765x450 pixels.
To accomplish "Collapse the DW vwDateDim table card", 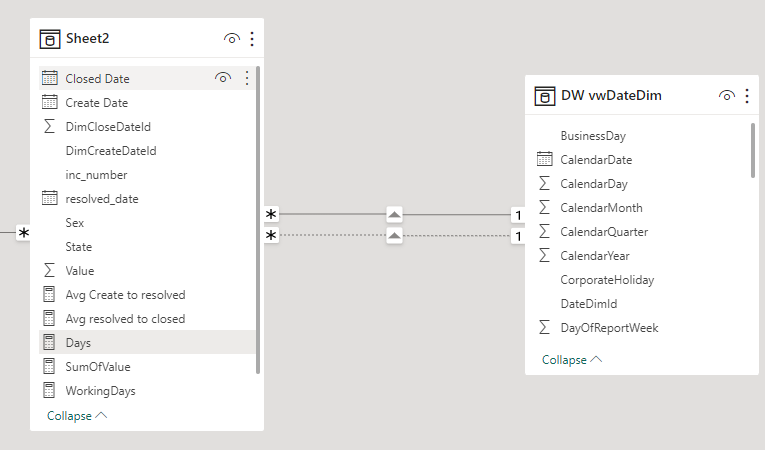I will click(x=572, y=360).
